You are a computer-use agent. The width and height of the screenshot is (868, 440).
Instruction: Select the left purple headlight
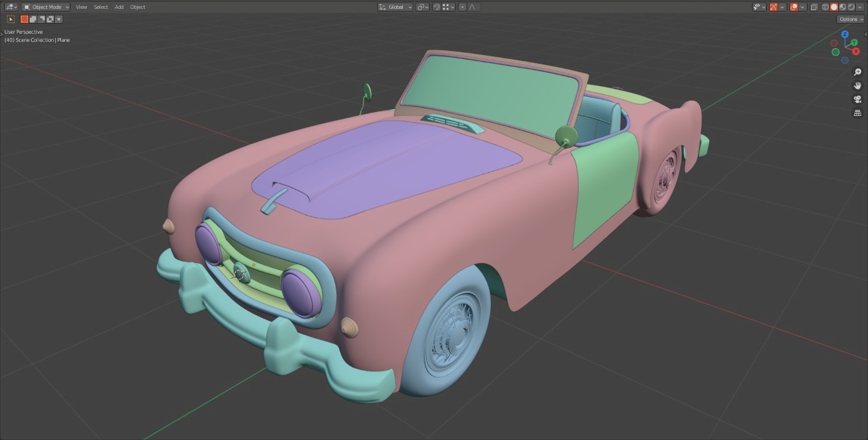(209, 243)
